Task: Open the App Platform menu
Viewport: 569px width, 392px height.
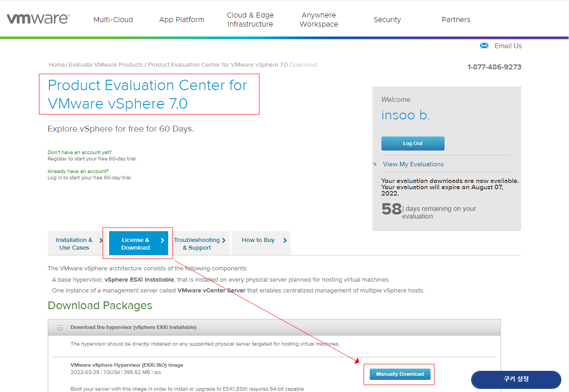Action: point(182,19)
